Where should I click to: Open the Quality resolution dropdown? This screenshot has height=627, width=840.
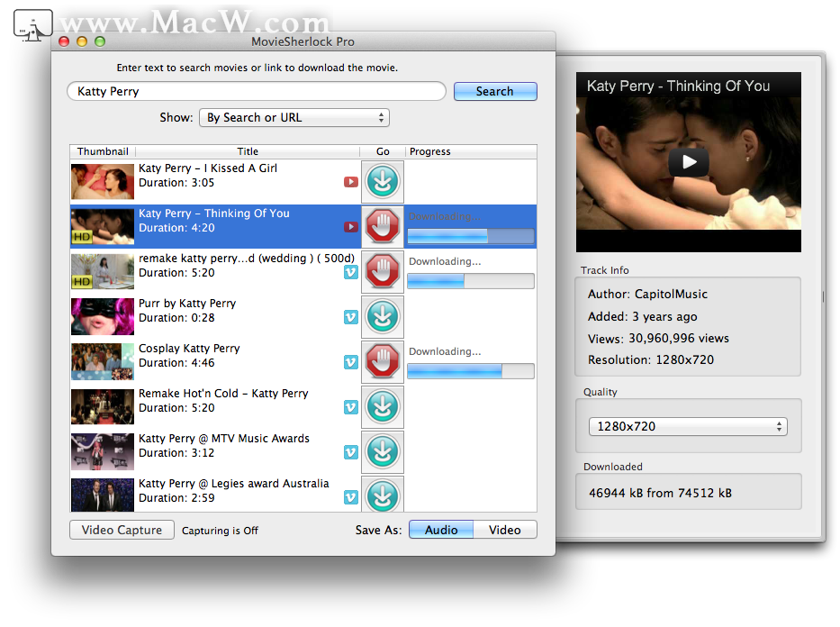click(688, 427)
